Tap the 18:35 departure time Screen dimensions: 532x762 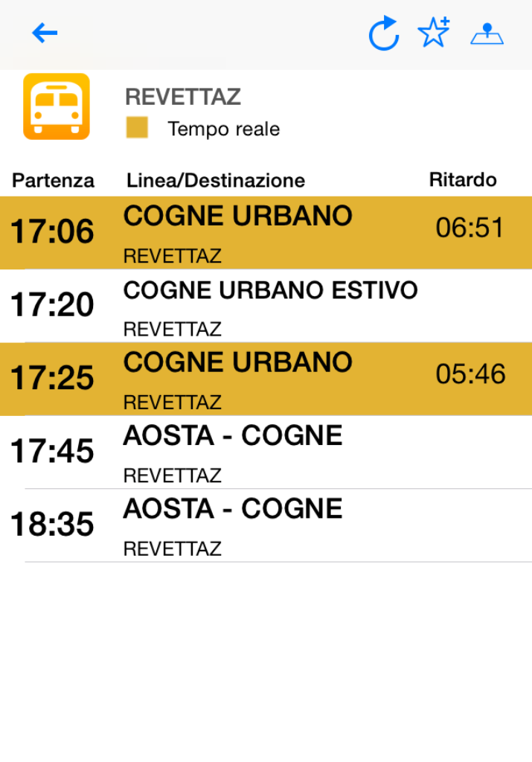(x=52, y=525)
